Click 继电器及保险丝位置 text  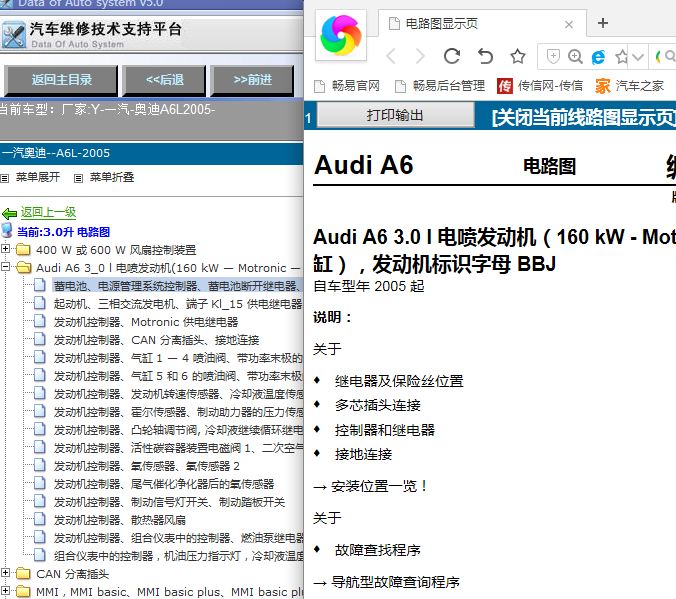click(399, 381)
